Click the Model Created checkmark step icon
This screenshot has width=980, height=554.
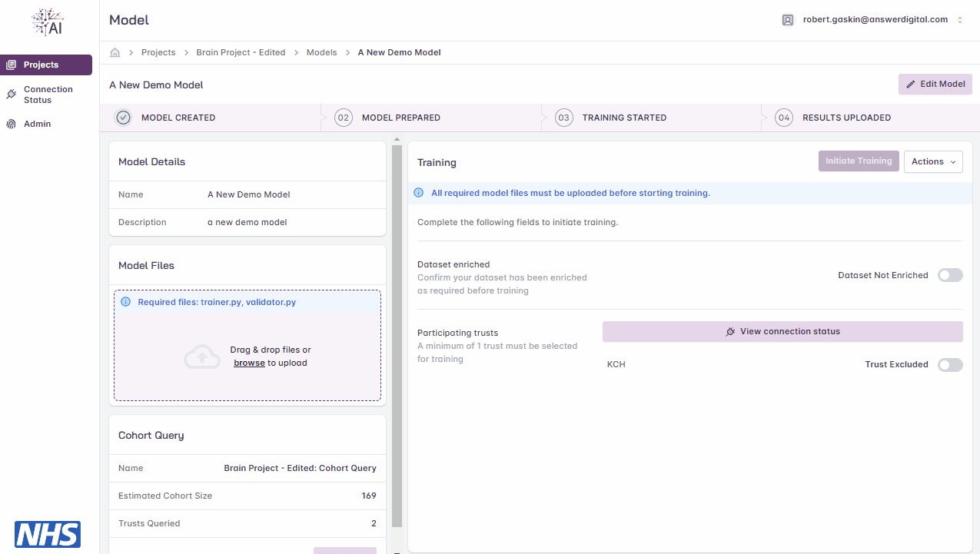coord(123,118)
